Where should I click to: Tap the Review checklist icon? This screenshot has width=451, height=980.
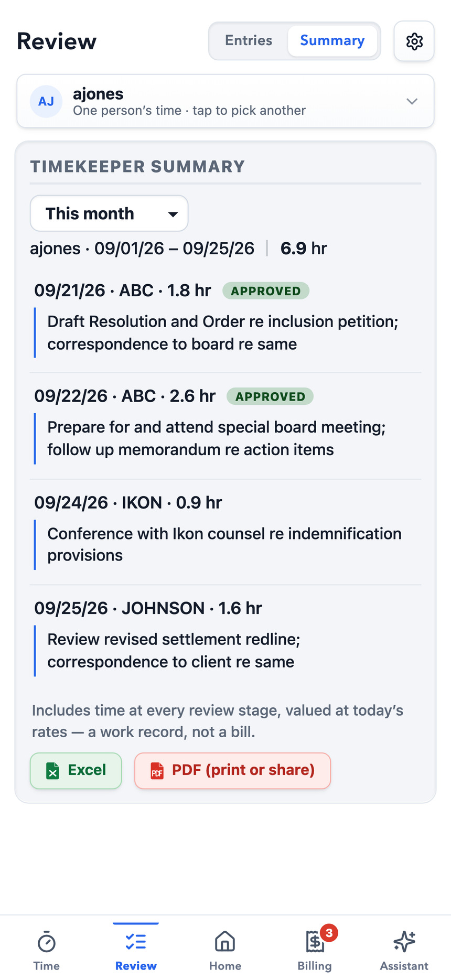coord(136,942)
